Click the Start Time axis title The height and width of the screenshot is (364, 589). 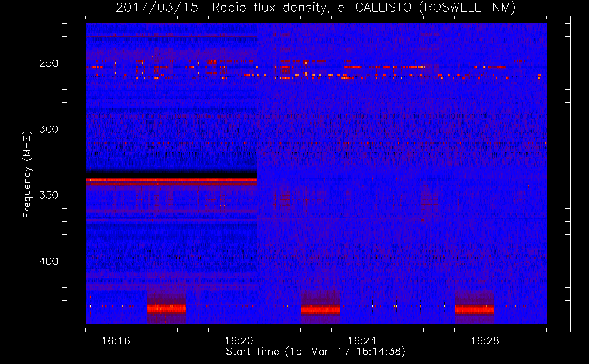coord(316,352)
